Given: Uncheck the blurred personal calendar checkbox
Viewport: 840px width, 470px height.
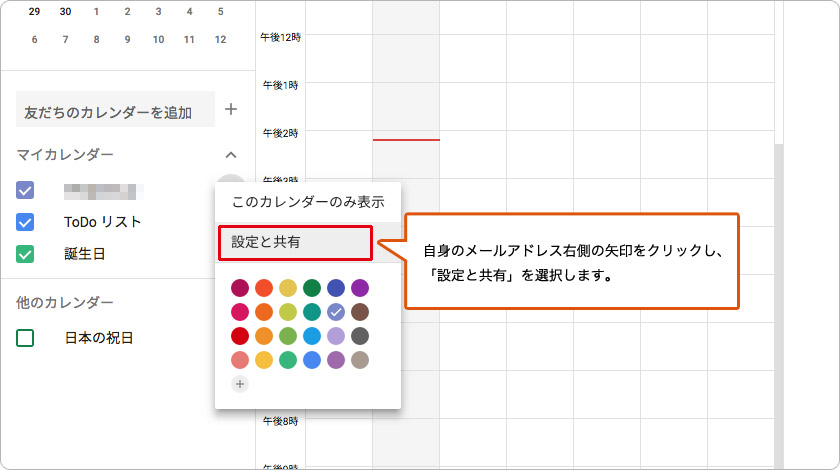Looking at the screenshot, I should click(25, 190).
